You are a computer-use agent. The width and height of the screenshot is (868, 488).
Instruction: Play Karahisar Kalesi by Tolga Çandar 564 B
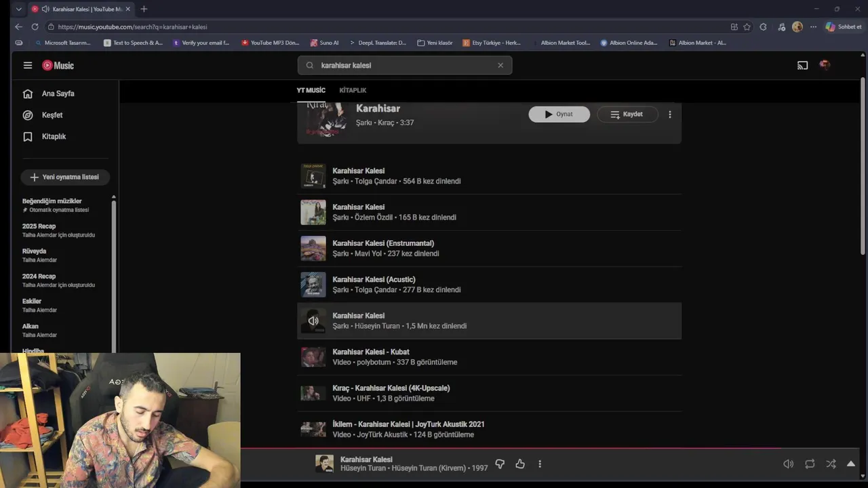pyautogui.click(x=489, y=176)
